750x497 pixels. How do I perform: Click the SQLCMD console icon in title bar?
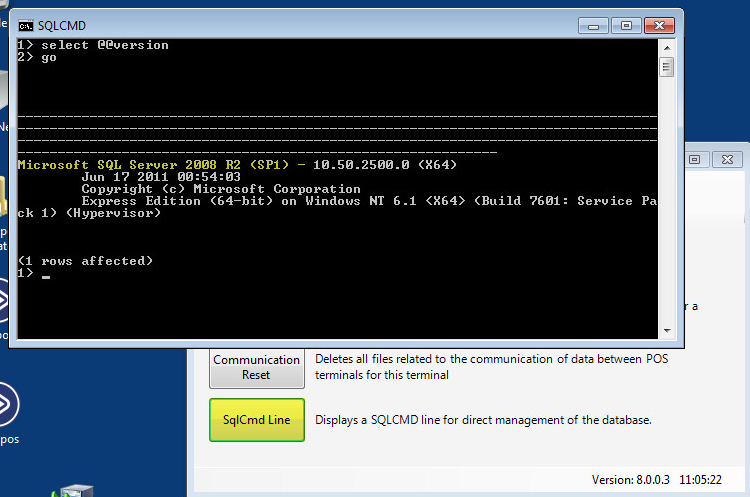tap(26, 25)
